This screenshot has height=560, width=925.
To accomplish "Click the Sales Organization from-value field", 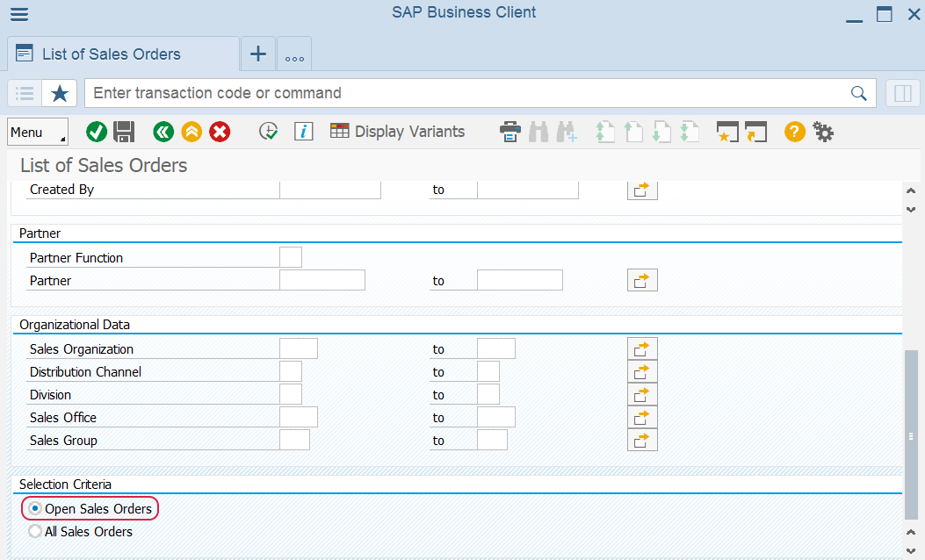I will click(299, 348).
